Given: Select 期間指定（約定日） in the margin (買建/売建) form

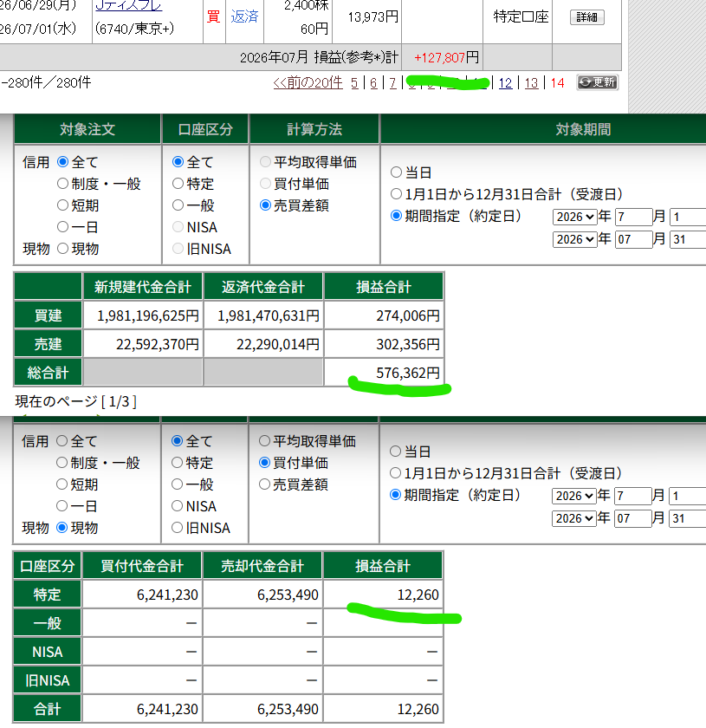Looking at the screenshot, I should pyautogui.click(x=396, y=216).
